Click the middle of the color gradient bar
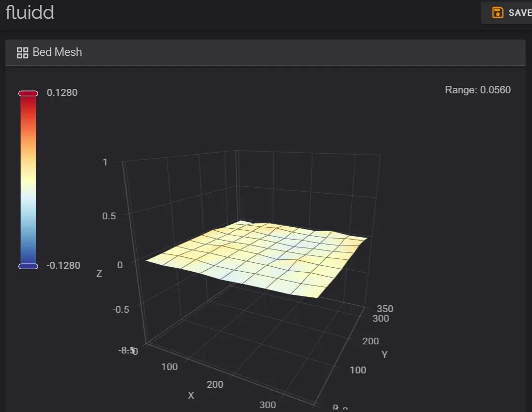 point(28,180)
